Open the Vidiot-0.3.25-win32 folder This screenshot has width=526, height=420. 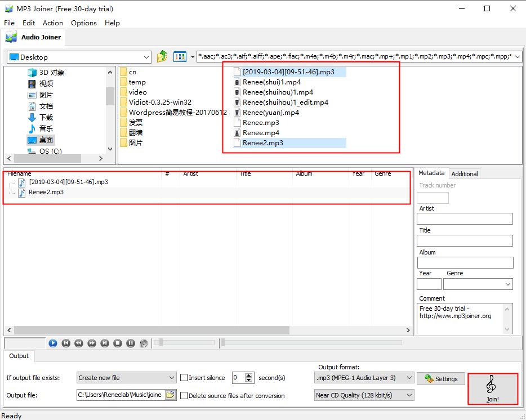156,102
